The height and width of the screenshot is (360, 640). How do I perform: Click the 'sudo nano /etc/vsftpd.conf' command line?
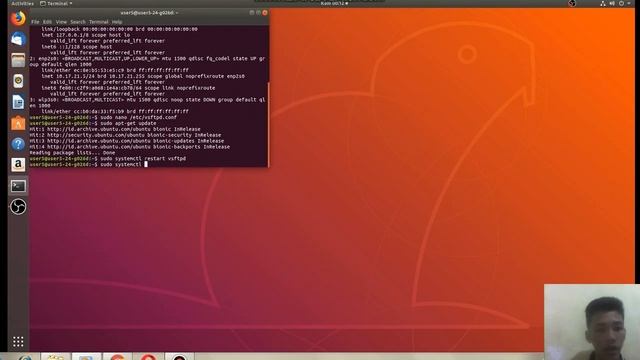point(103,117)
